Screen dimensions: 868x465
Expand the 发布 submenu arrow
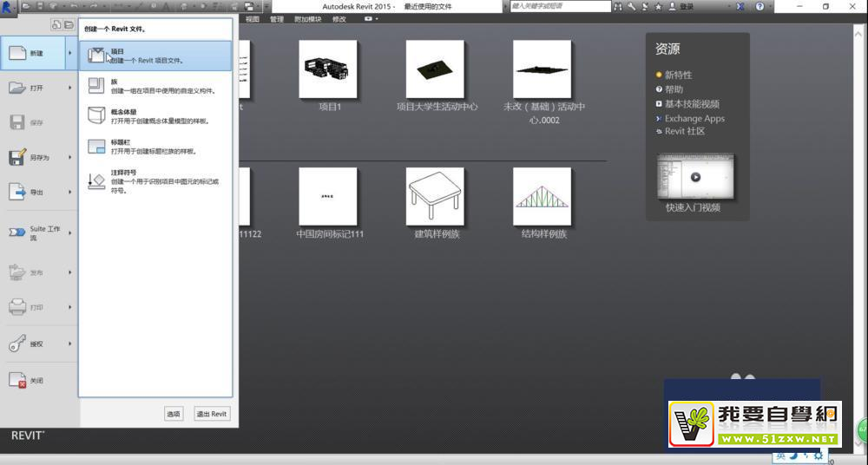pyautogui.click(x=70, y=272)
